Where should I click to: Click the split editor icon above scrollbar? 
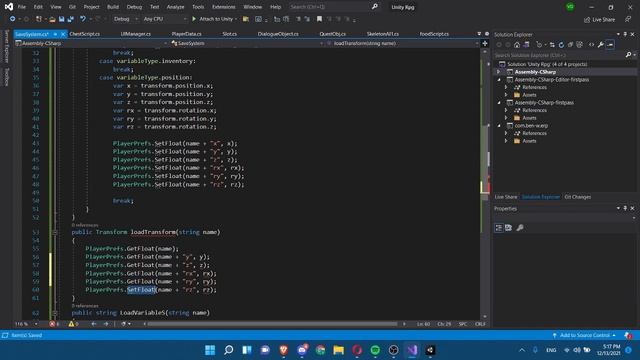pyautogui.click(x=485, y=43)
